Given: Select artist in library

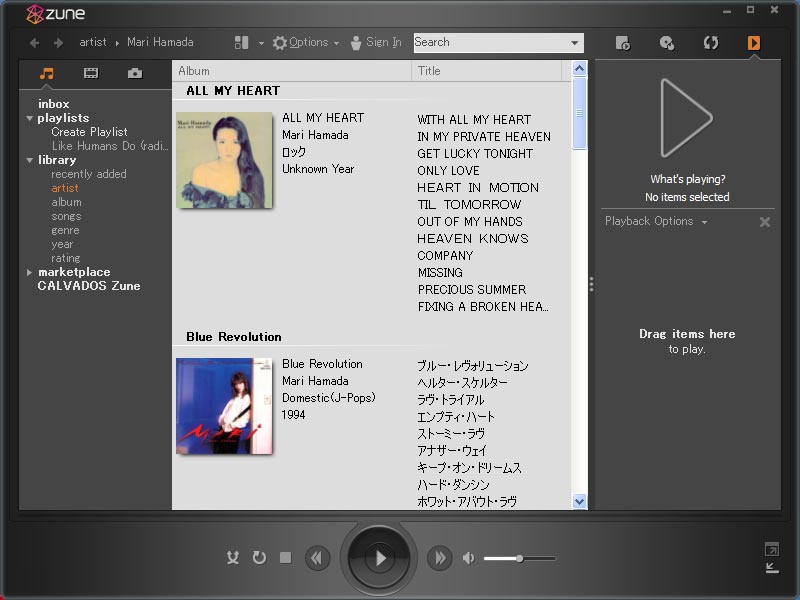Looking at the screenshot, I should pos(65,188).
